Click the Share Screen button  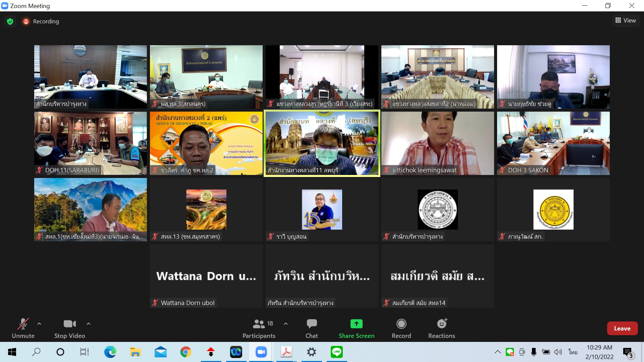[356, 328]
